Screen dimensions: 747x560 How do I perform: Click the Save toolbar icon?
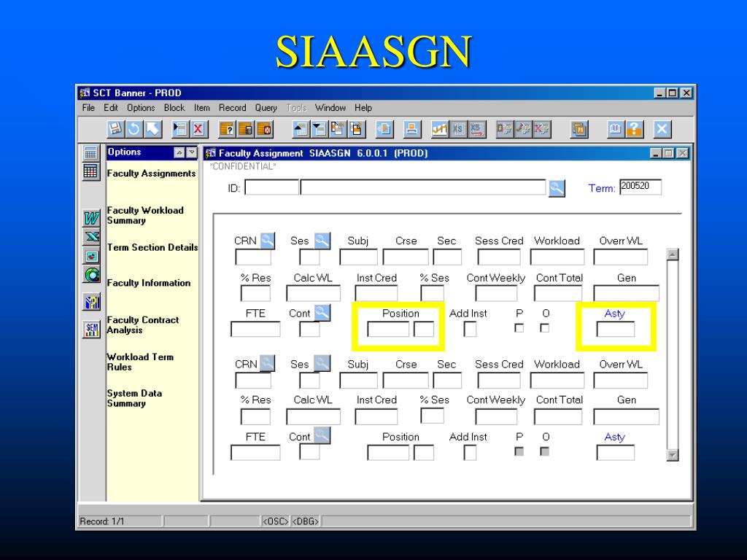pos(115,129)
